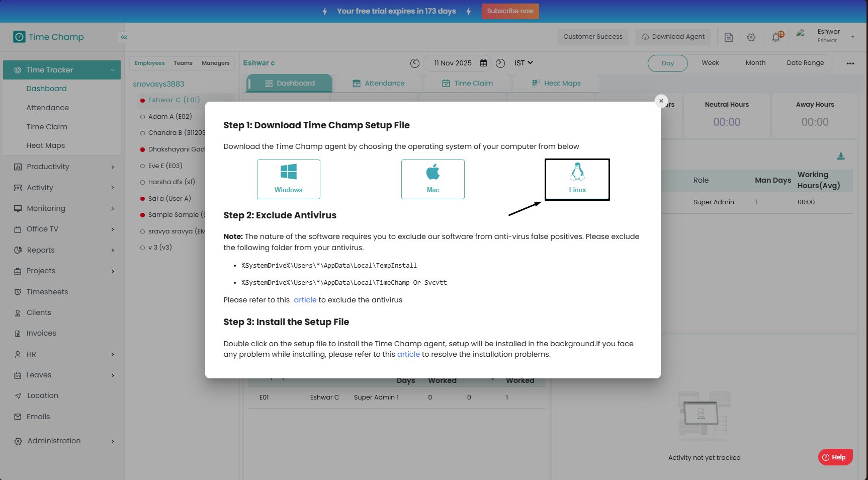868x480 pixels.
Task: Expand the Productivity menu chevron
Action: [x=113, y=167]
